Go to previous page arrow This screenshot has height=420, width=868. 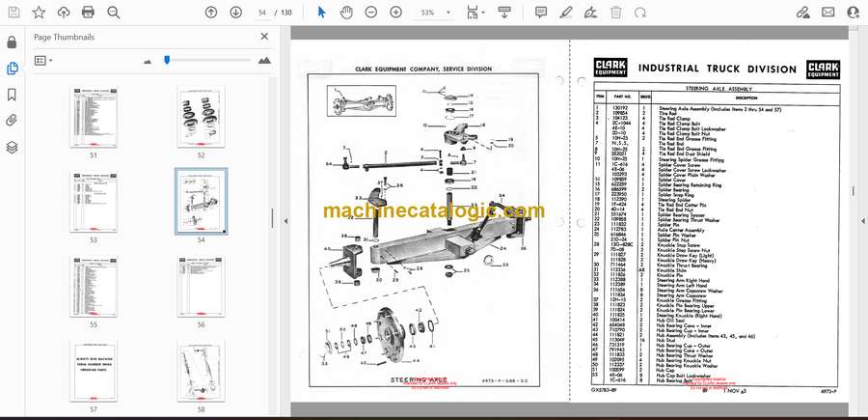211,13
